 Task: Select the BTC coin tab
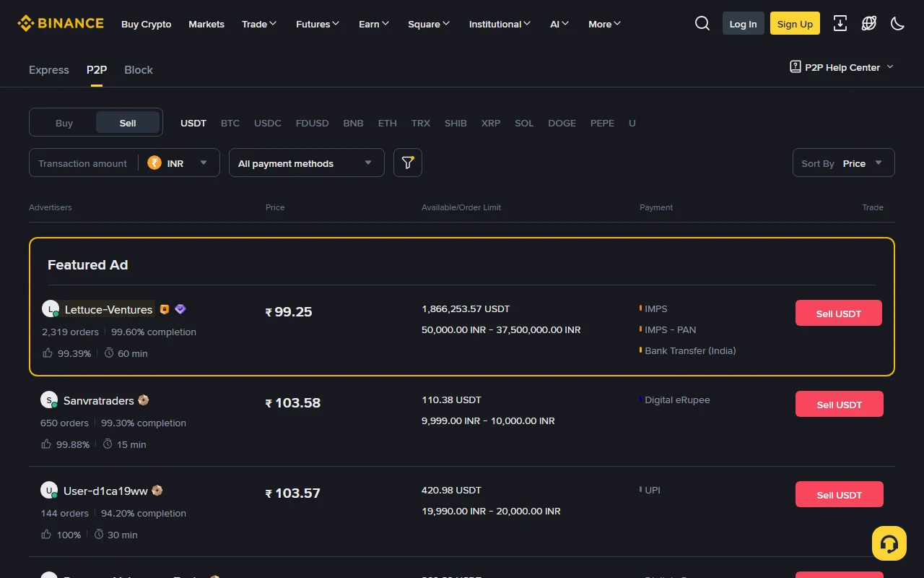click(x=230, y=123)
